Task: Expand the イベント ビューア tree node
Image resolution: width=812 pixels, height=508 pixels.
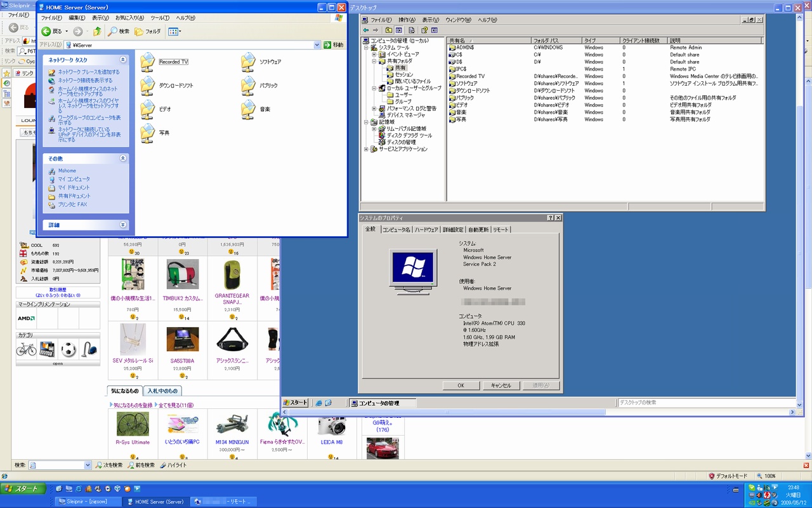Action: pyautogui.click(x=374, y=55)
